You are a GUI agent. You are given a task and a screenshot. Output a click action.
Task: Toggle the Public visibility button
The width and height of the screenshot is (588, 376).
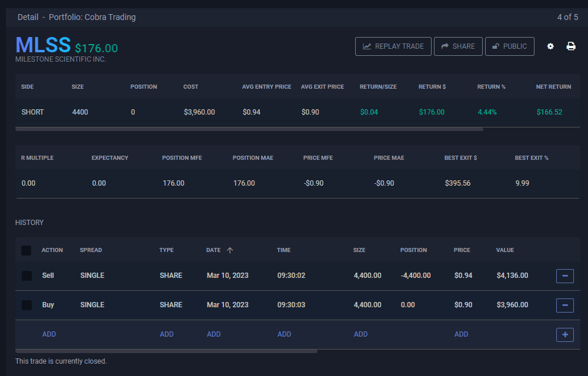click(x=509, y=46)
